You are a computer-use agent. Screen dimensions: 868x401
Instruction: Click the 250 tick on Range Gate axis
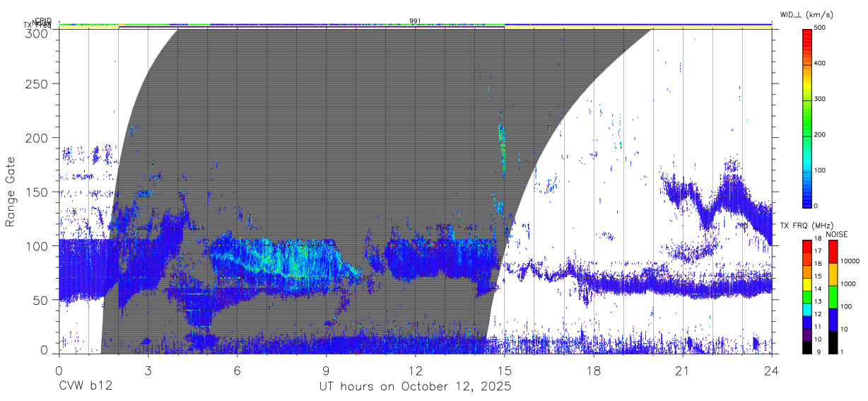coord(38,84)
